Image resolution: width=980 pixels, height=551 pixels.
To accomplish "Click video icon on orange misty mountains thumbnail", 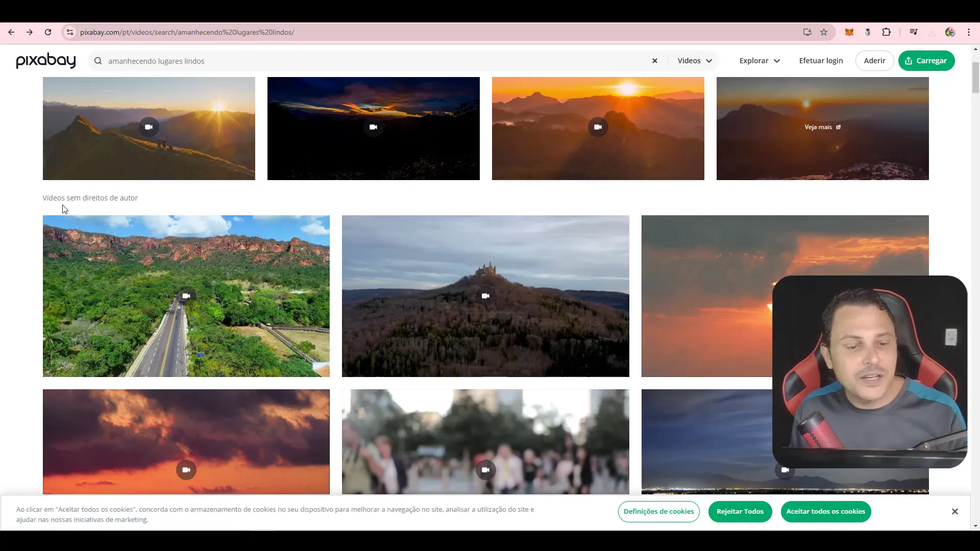I will pyautogui.click(x=598, y=127).
